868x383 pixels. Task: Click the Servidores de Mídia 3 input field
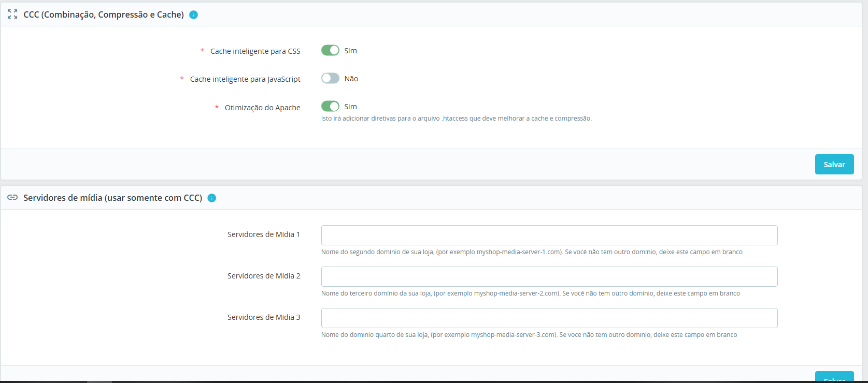(549, 318)
